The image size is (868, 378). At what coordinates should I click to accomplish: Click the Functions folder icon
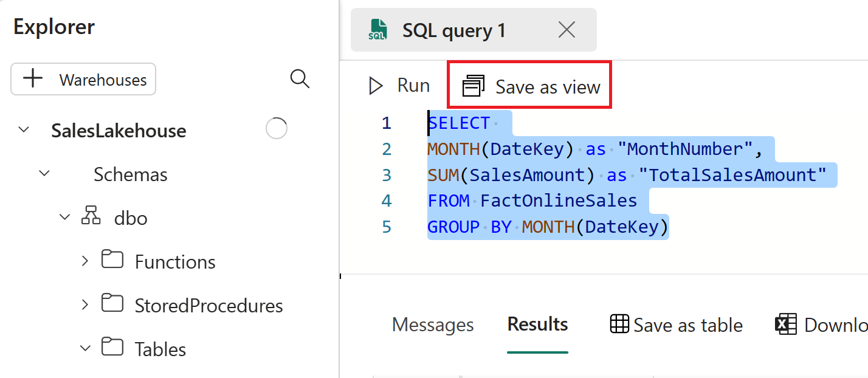click(x=112, y=259)
